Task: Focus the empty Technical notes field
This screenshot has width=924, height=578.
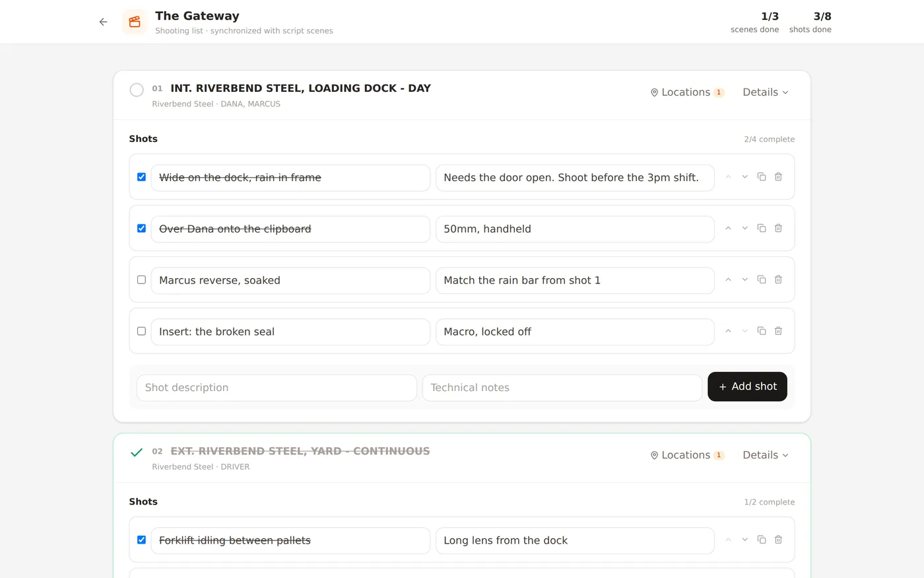Action: click(562, 388)
